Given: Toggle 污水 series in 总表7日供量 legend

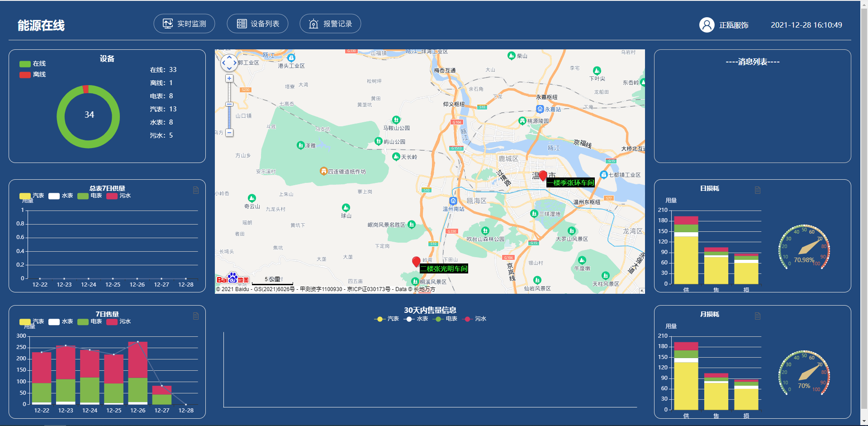Looking at the screenshot, I should pos(119,196).
